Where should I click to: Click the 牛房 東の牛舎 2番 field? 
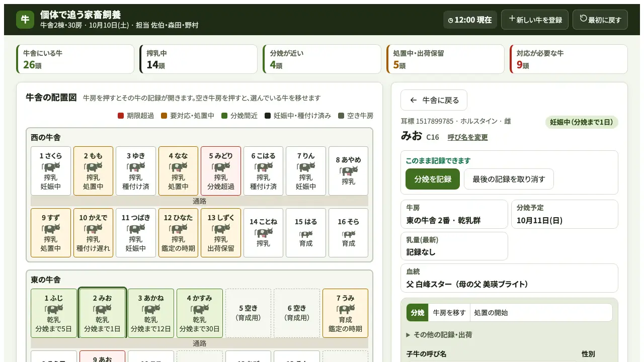pyautogui.click(x=454, y=214)
